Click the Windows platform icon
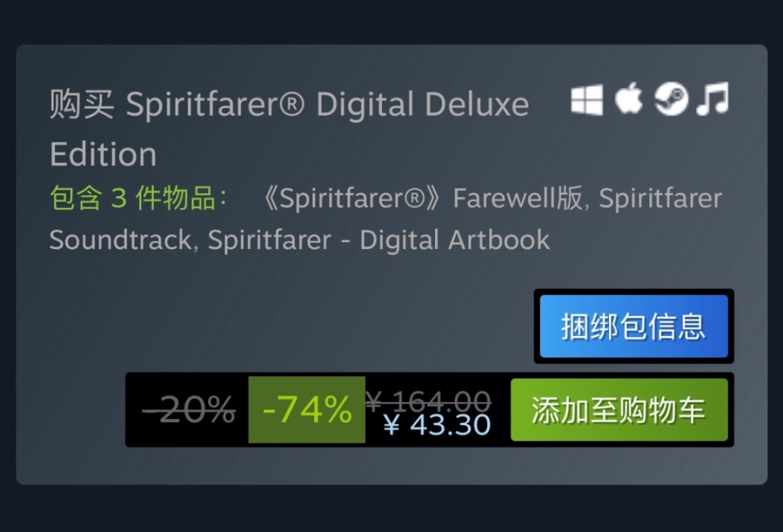Image resolution: width=783 pixels, height=532 pixels. pos(587,100)
